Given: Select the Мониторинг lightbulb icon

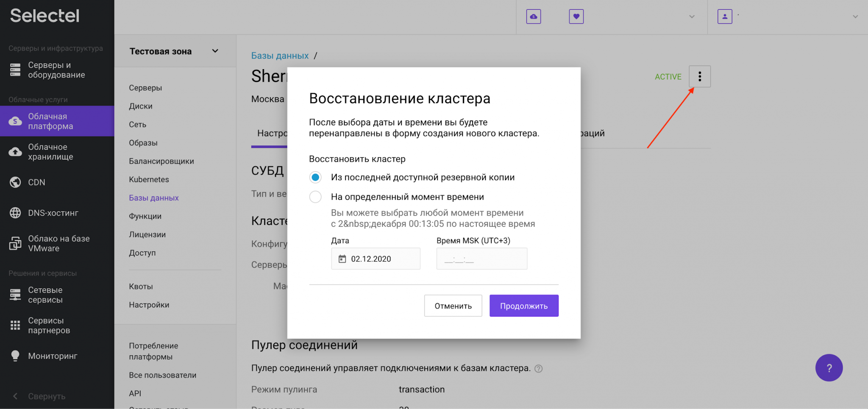Looking at the screenshot, I should (15, 355).
